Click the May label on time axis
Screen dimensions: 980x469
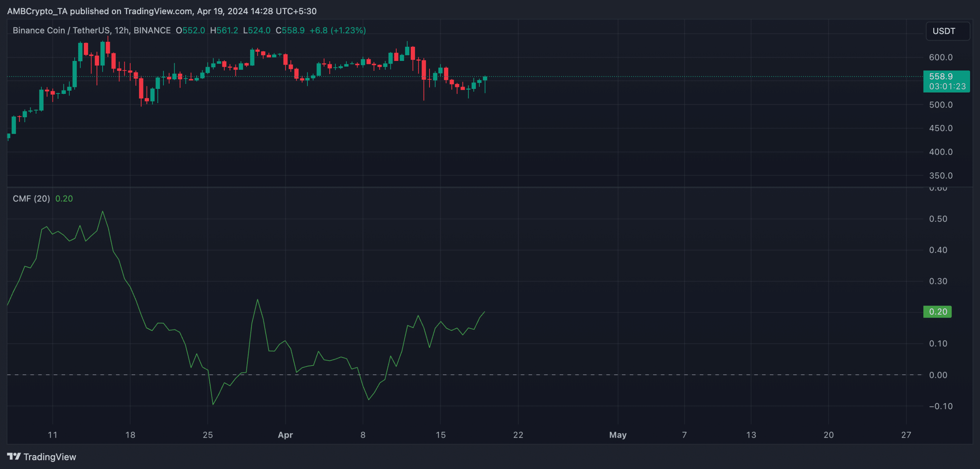[618, 435]
